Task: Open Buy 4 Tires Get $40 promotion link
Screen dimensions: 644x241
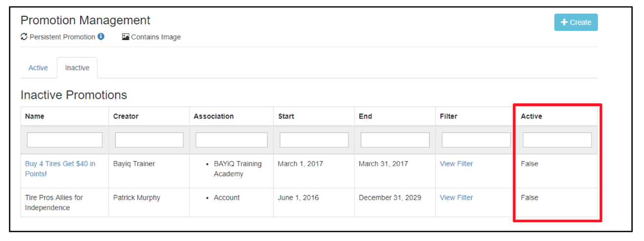Action: 60,169
